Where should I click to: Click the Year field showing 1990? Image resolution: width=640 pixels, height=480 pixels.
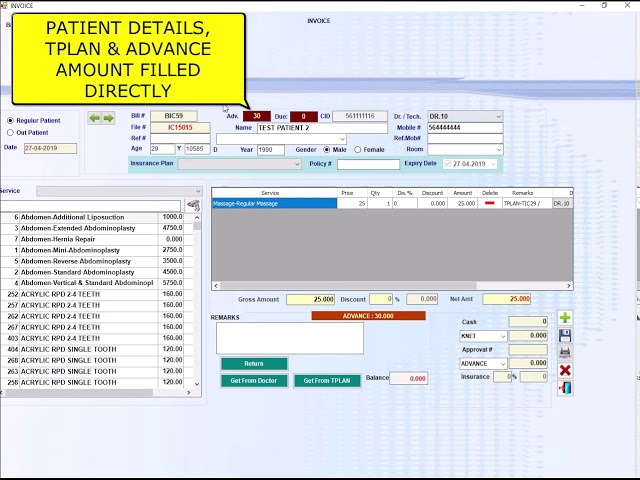pos(271,150)
